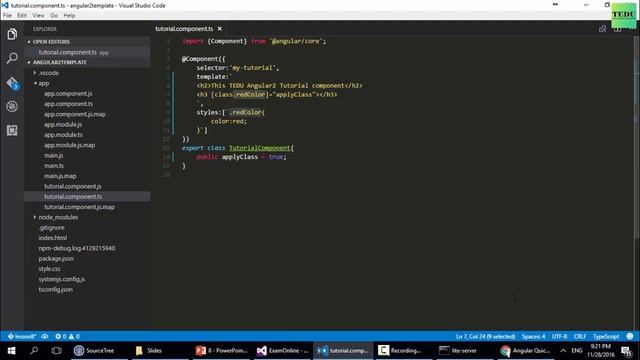640x360 pixels.
Task: Open main.js.map in explorer
Action: point(60,176)
